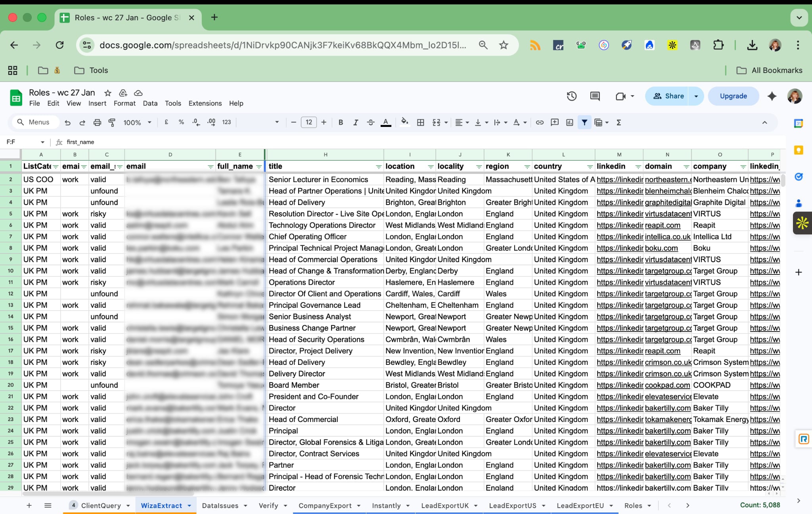Viewport: 812px width, 514px height.
Task: Open version history clock icon
Action: pyautogui.click(x=571, y=96)
